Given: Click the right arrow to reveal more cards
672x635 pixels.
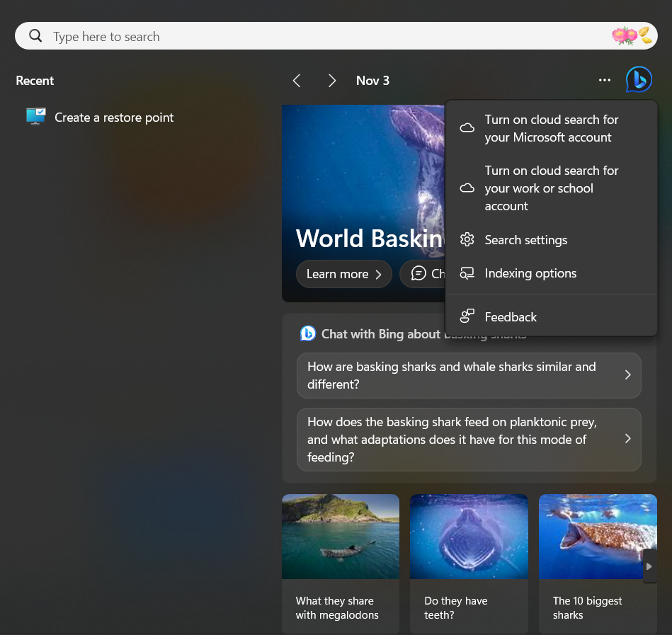Looking at the screenshot, I should pos(649,565).
